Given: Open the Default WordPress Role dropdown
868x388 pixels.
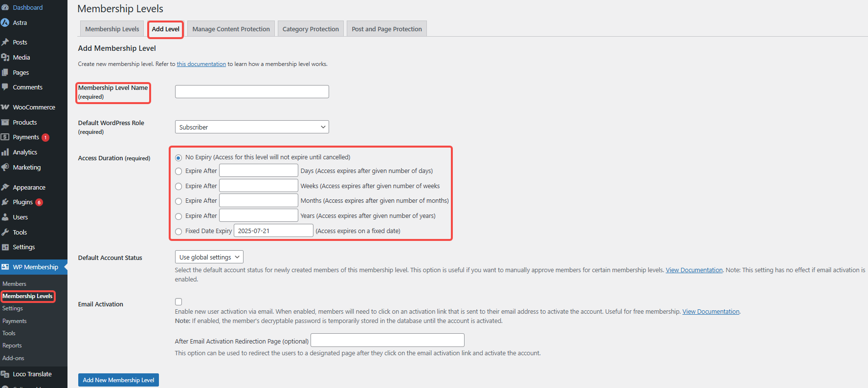Looking at the screenshot, I should (252, 127).
